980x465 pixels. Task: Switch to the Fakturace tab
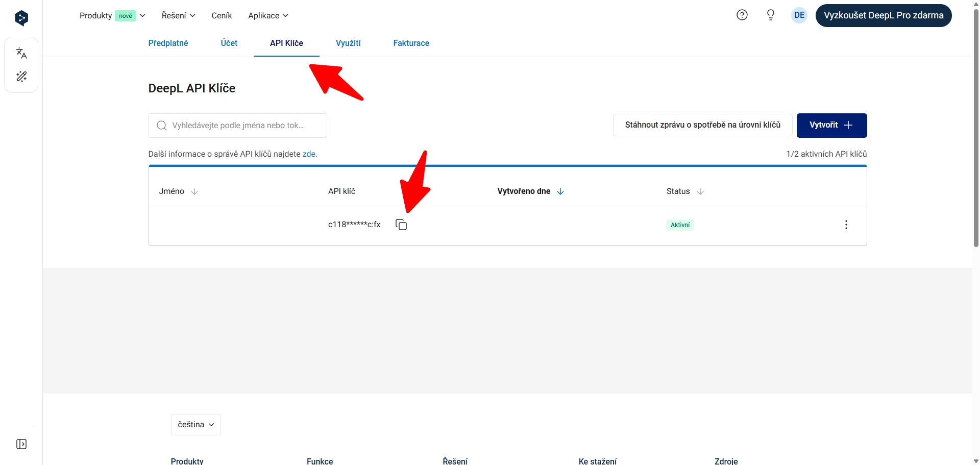coord(411,43)
